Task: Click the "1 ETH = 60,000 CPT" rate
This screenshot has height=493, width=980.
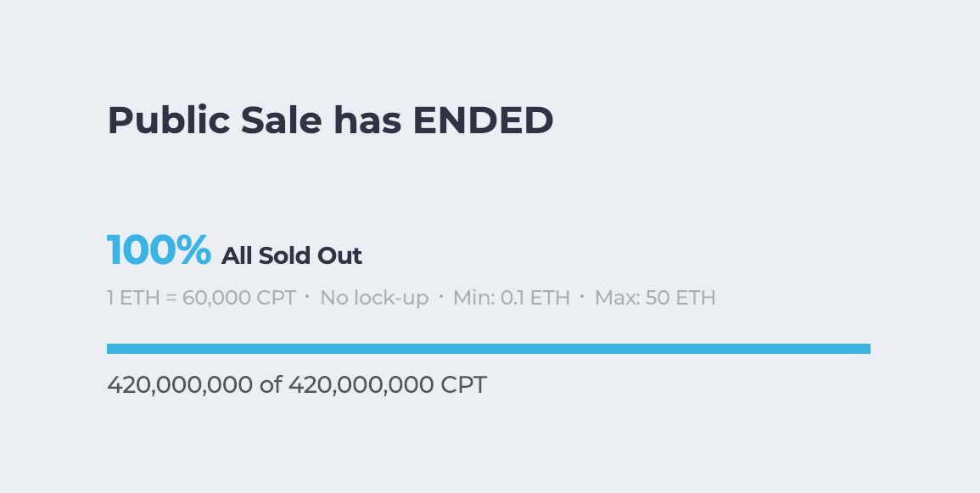Action: (201, 298)
